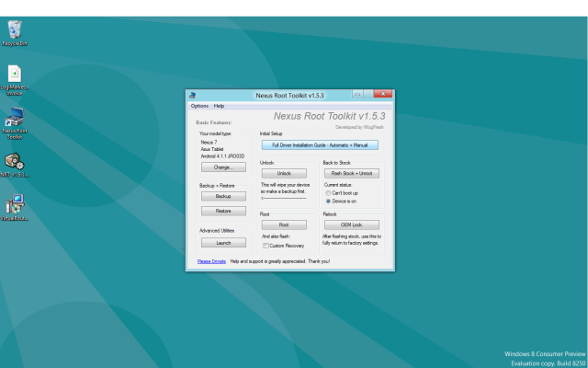The height and width of the screenshot is (368, 588).
Task: Launch the Advanced Utilities
Action: pos(223,243)
